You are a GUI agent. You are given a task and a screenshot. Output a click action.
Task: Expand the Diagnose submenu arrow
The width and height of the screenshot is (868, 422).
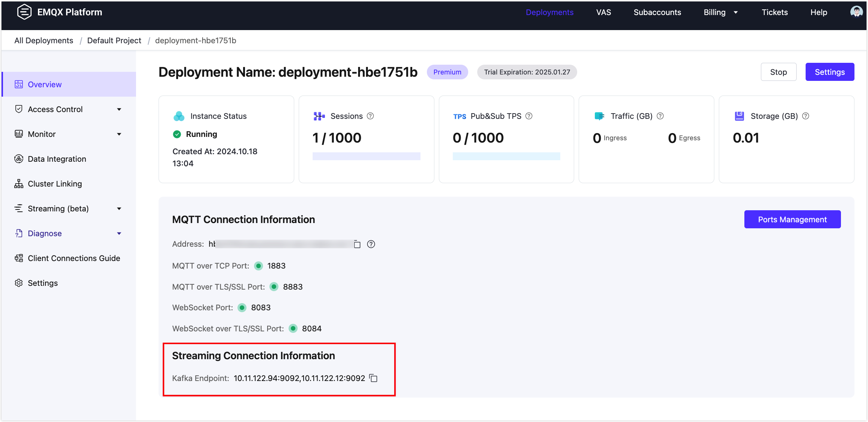(x=119, y=234)
